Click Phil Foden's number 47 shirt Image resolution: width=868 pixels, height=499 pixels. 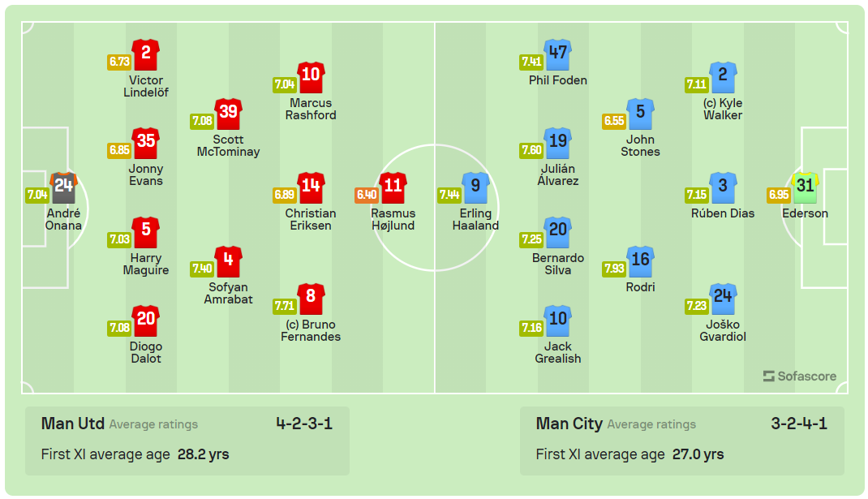558,54
